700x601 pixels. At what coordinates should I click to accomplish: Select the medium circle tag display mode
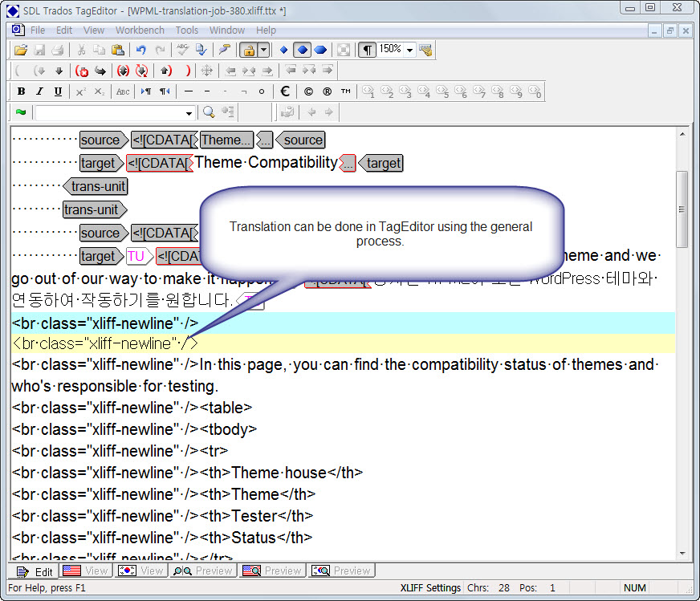[302, 50]
